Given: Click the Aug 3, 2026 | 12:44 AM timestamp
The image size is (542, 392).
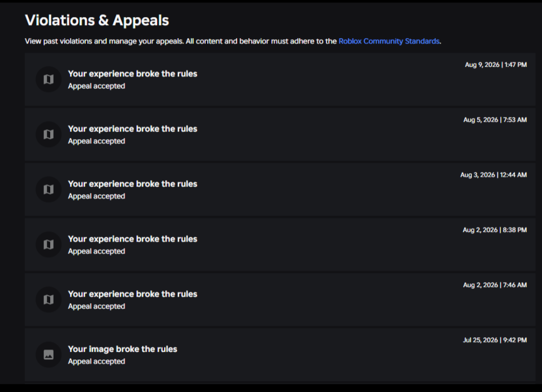Looking at the screenshot, I should tap(494, 175).
